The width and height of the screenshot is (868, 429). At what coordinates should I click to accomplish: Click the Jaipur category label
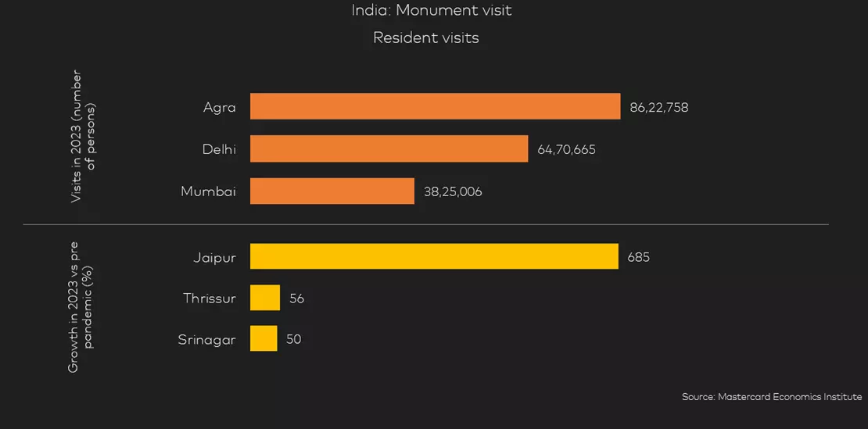214,257
